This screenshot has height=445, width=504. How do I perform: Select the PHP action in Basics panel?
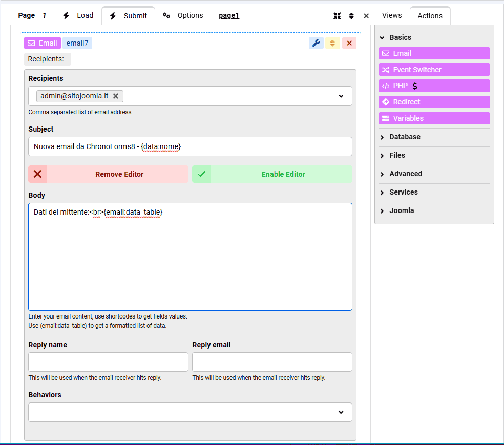pos(434,86)
